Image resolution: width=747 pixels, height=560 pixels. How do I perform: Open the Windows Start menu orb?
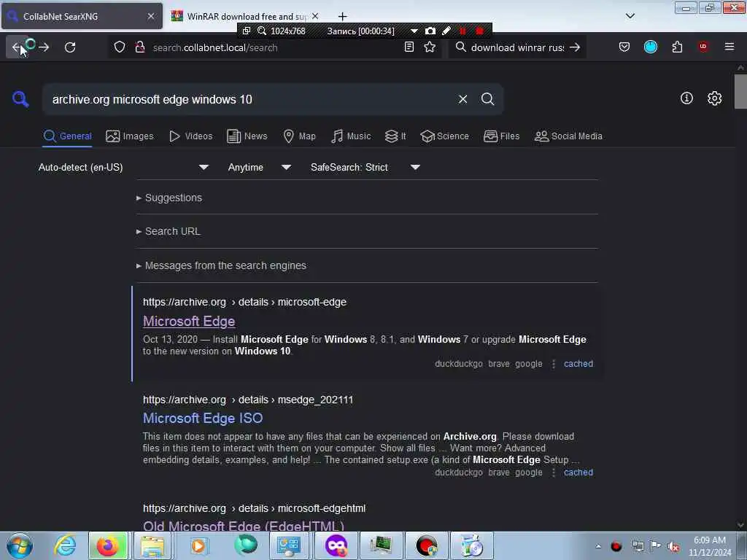20,545
